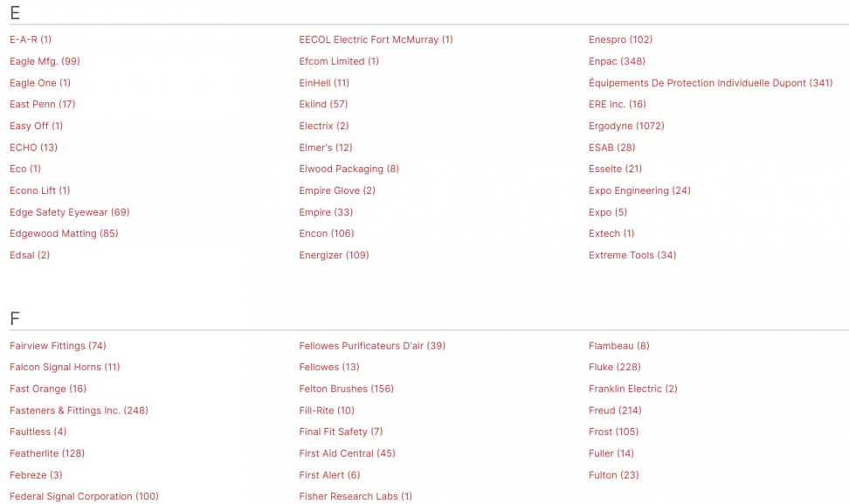Open the Ergodyne (1072) brand link
849x504 pixels.
(x=625, y=126)
